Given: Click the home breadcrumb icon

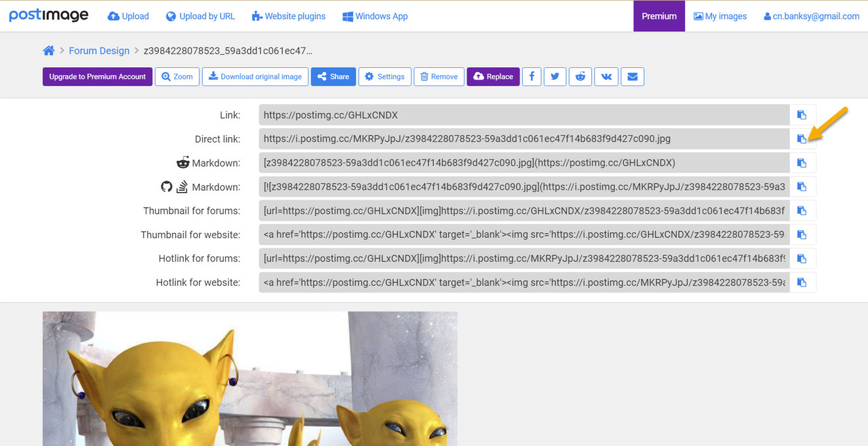Looking at the screenshot, I should pos(48,51).
